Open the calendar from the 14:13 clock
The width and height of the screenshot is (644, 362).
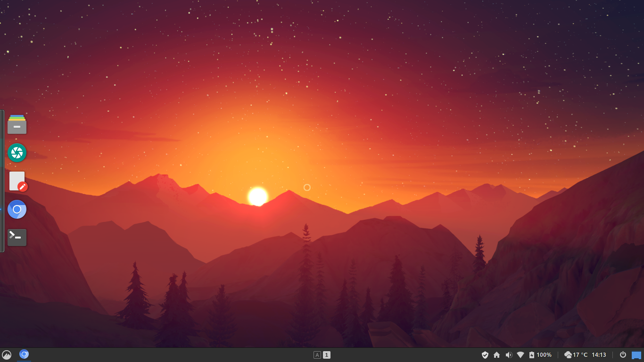pyautogui.click(x=599, y=355)
